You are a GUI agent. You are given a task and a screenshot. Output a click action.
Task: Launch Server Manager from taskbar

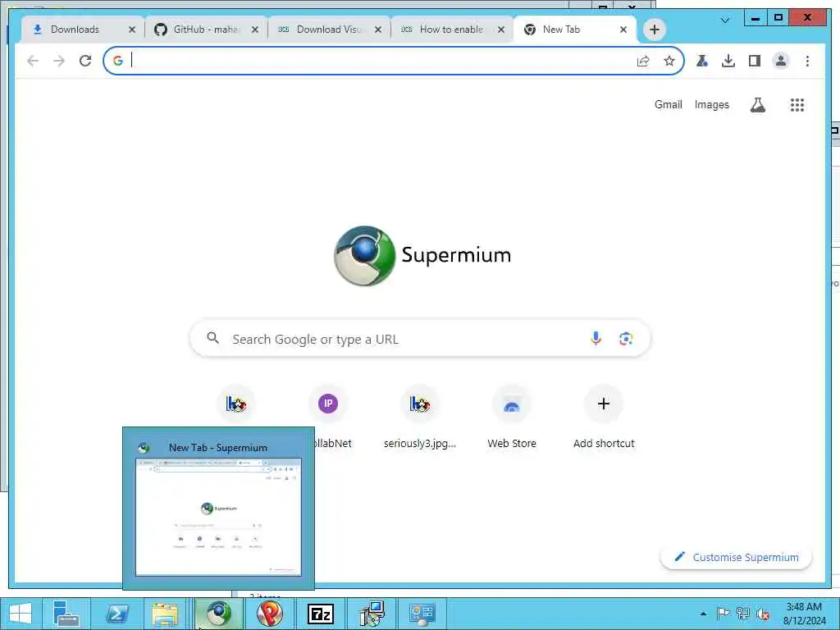[66, 614]
